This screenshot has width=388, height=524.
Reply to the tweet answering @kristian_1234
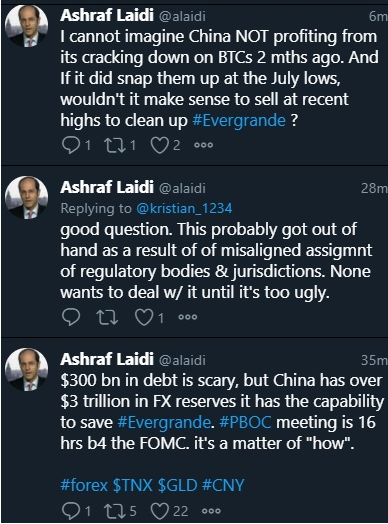tap(71, 317)
